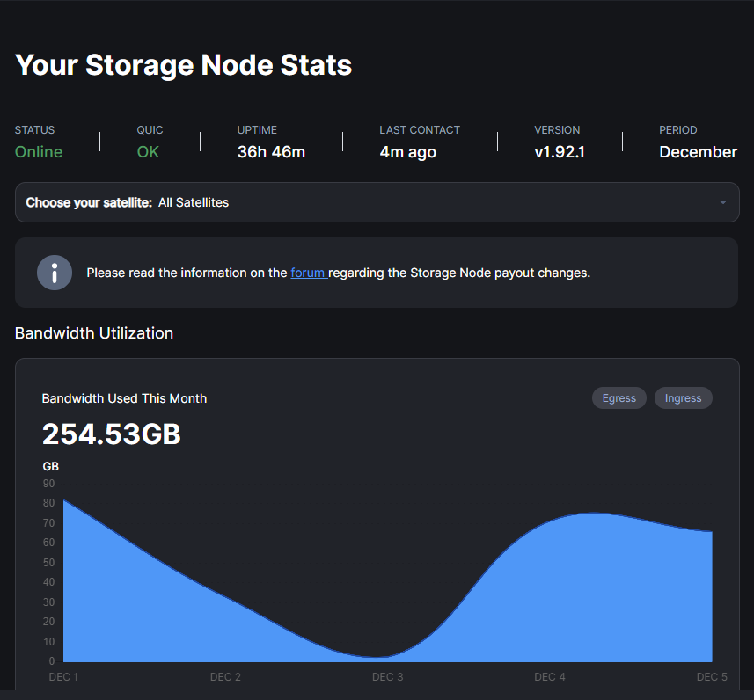Open the forum link in the notice
Screen dimensions: 754x700
[307, 273]
